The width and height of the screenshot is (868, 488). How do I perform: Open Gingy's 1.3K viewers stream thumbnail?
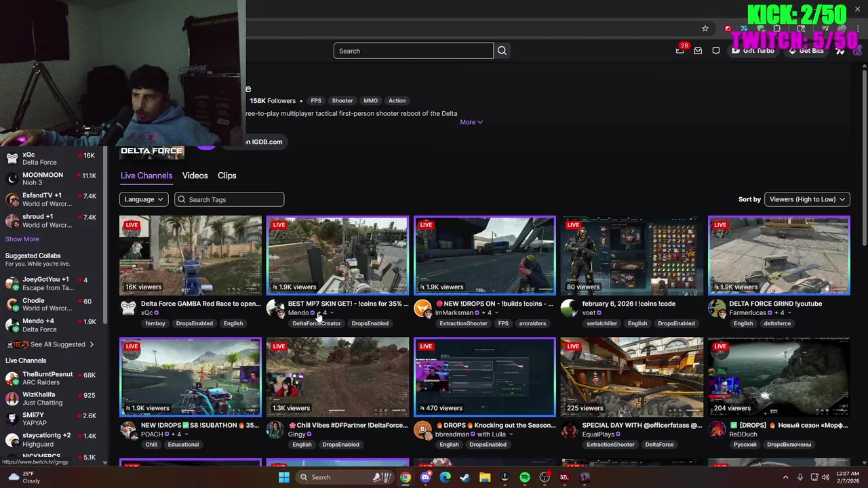pos(338,377)
